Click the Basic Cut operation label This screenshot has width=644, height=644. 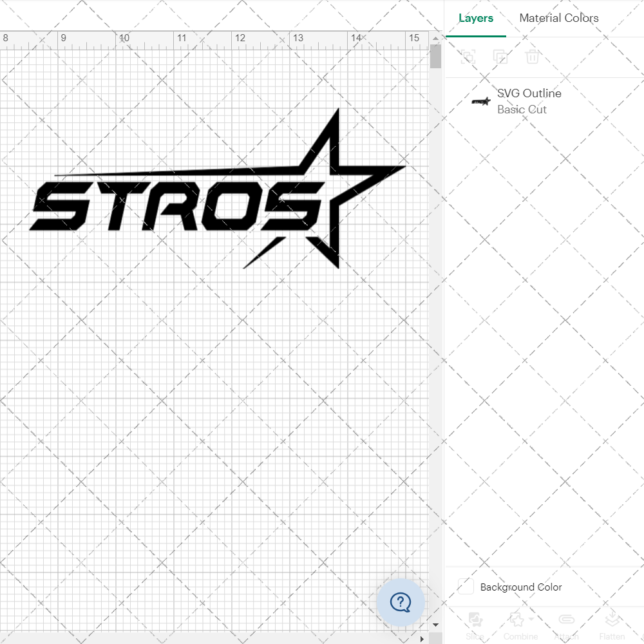point(522,109)
